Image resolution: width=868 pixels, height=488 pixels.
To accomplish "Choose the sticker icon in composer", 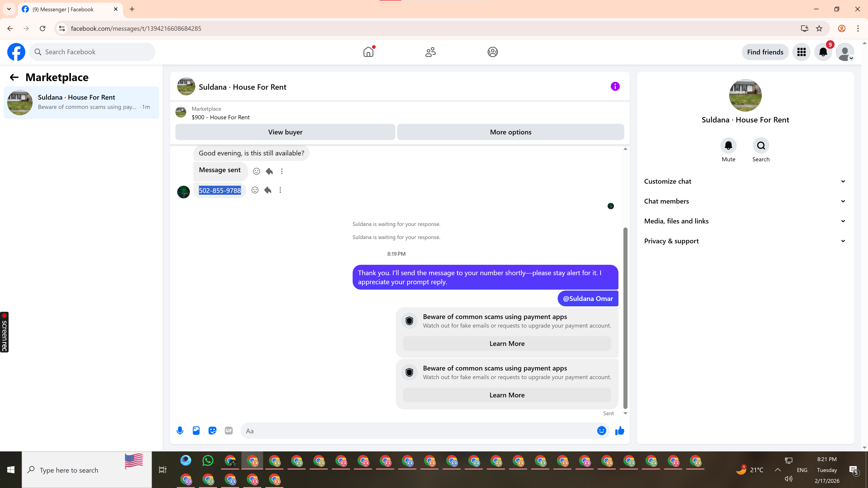I will coord(212,431).
